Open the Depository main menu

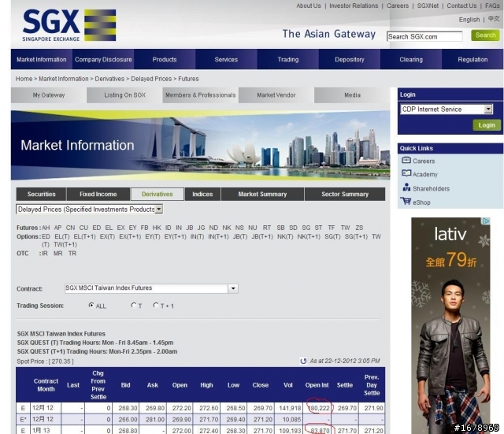tap(350, 60)
